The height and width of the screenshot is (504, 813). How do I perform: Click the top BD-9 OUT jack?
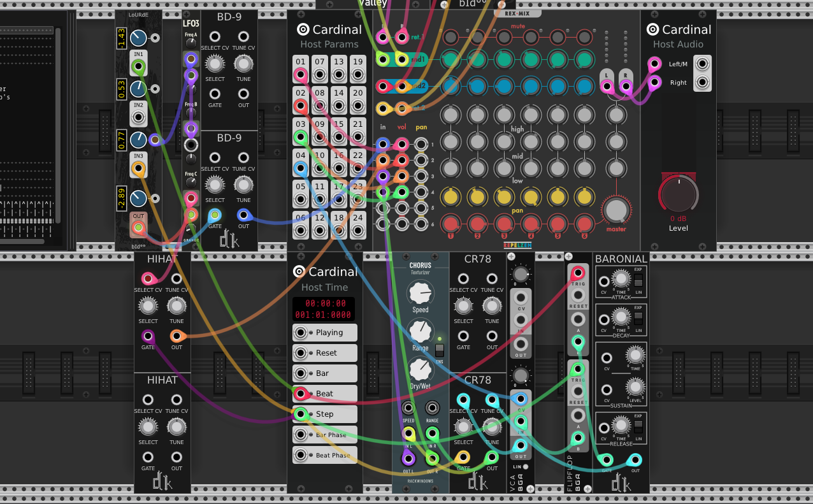coord(243,94)
